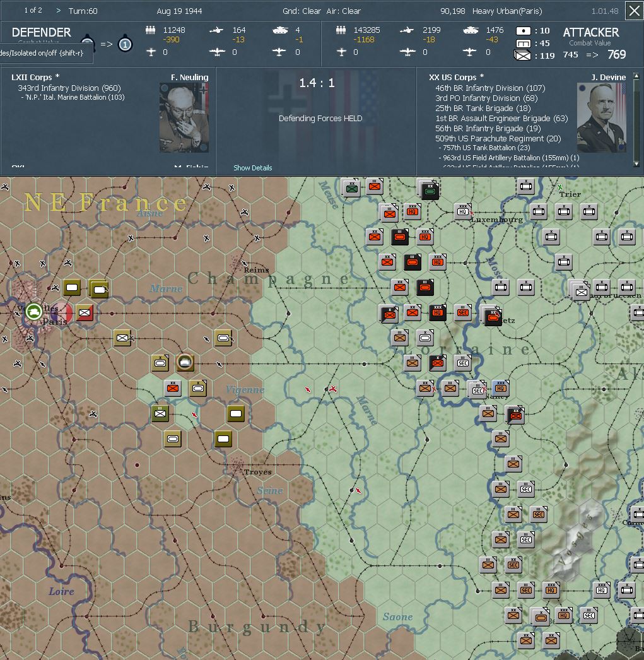Screen dimensions: 644x660
Task: Click the defender final combat value circle icon
Action: (x=125, y=44)
